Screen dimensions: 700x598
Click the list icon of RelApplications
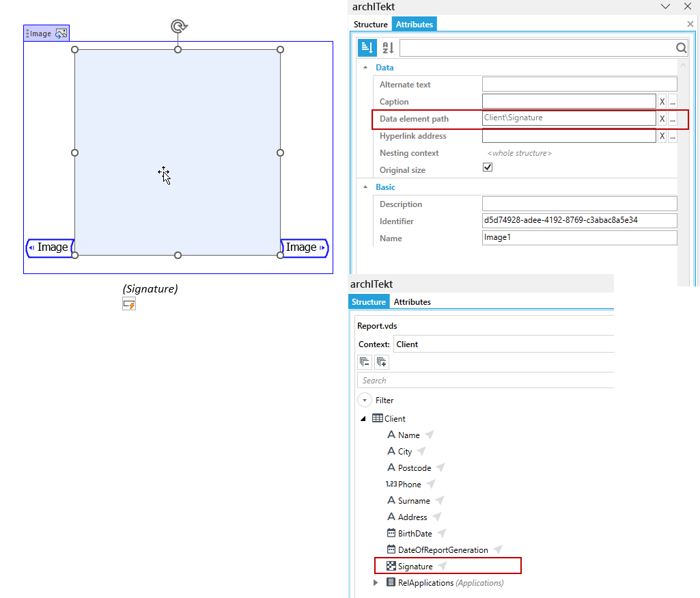[391, 582]
